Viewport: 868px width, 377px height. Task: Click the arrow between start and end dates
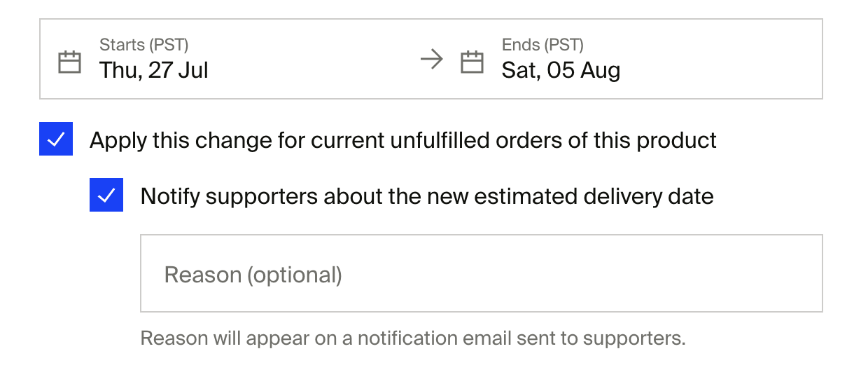pyautogui.click(x=432, y=60)
